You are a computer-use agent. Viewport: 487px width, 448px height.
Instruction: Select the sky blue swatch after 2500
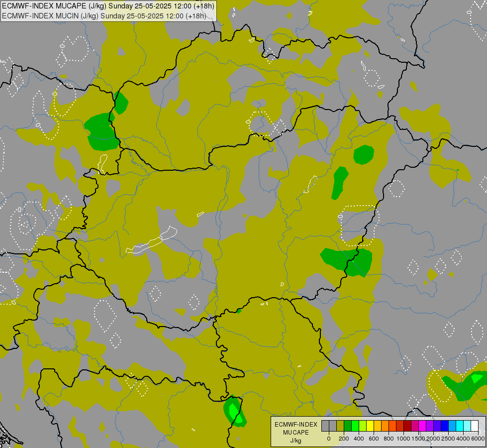pyautogui.click(x=453, y=426)
